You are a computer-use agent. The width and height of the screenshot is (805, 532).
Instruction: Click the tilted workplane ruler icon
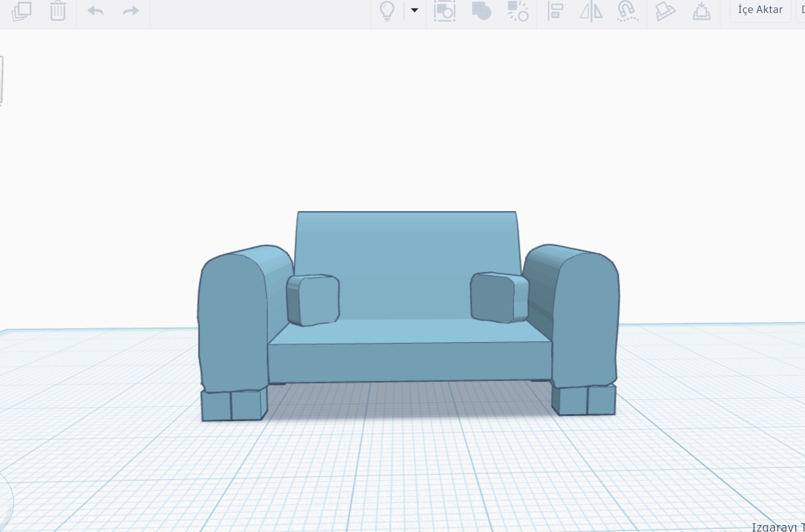[665, 11]
